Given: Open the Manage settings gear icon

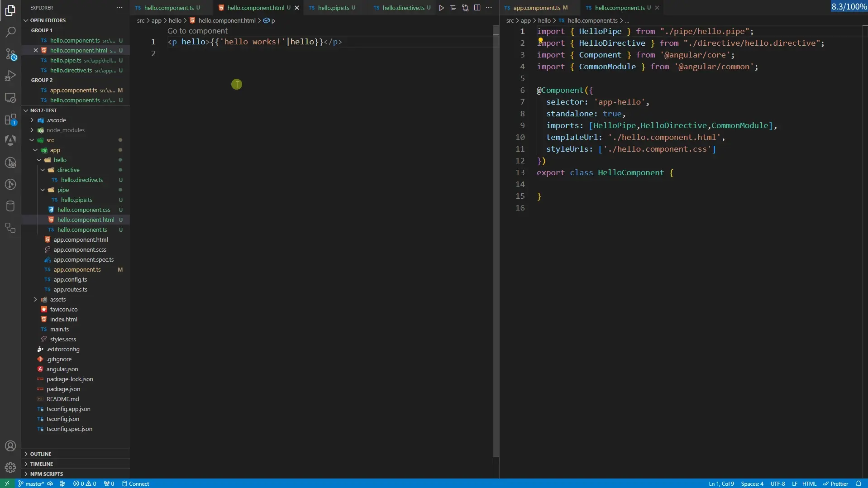Looking at the screenshot, I should point(10,467).
